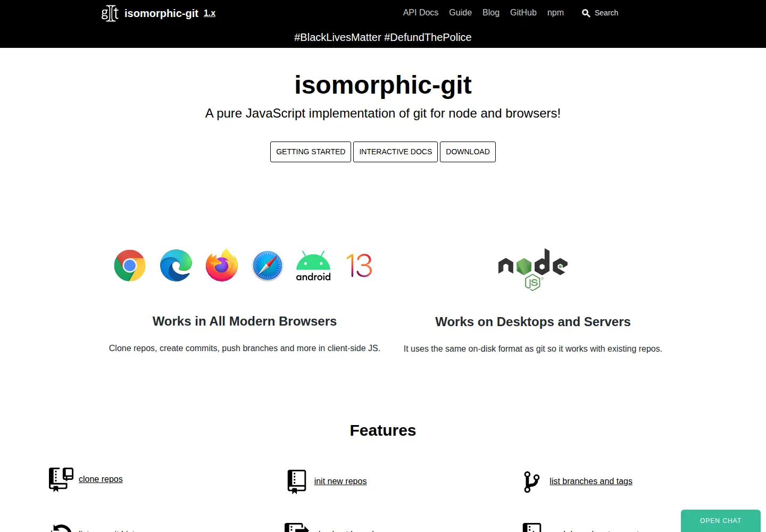766x532 pixels.
Task: Click the clone repos book icon
Action: coord(61,479)
